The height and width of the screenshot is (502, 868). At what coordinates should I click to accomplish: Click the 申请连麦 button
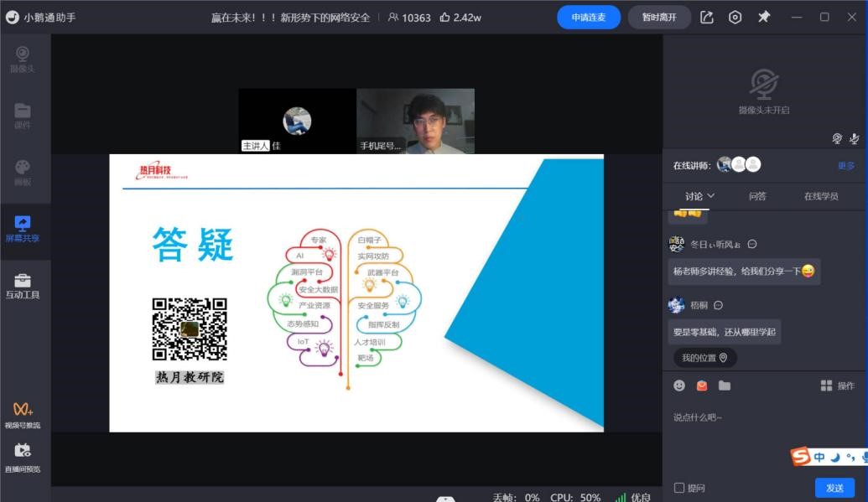[x=589, y=17]
